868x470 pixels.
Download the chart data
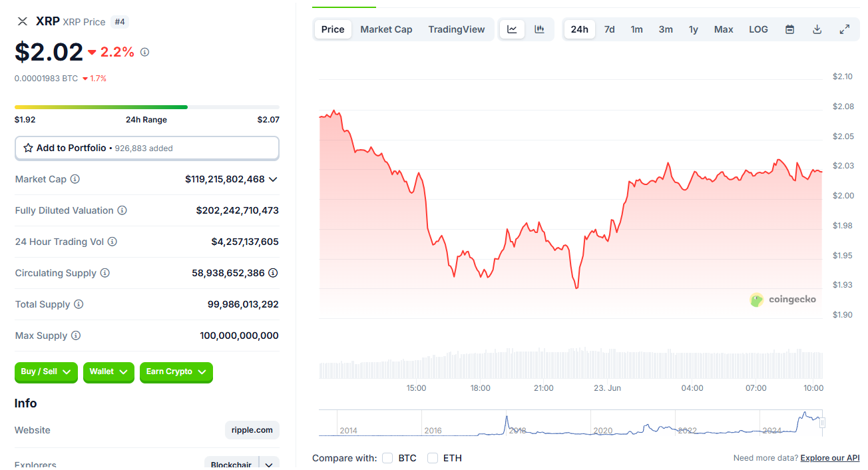click(817, 29)
